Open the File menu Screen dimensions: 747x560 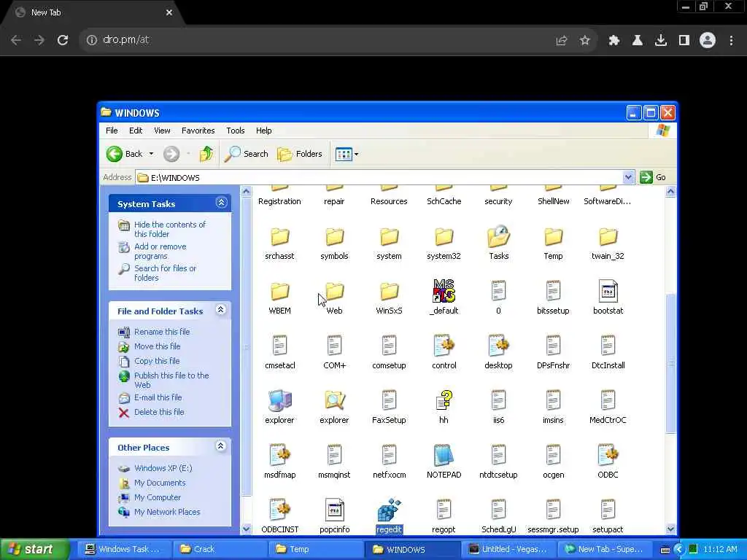[x=112, y=131]
